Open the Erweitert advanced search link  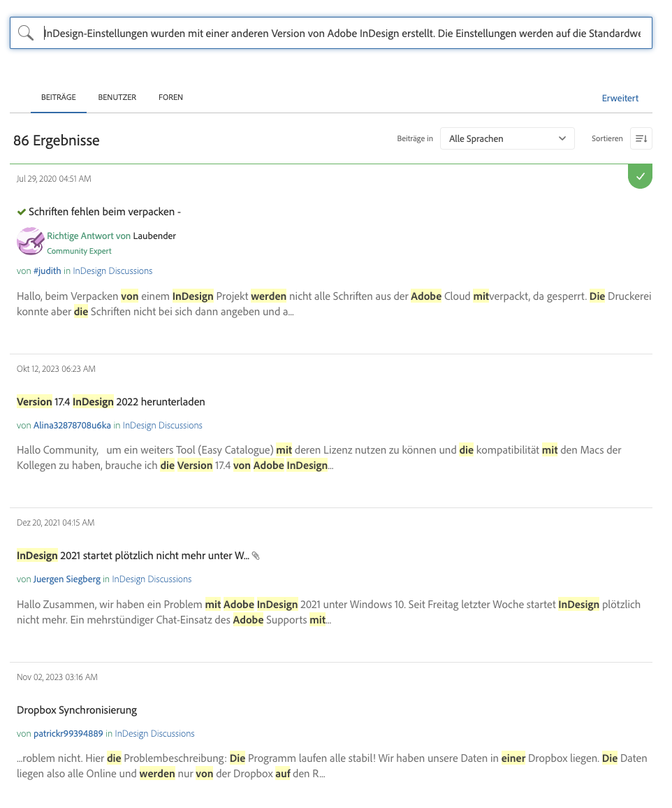(x=620, y=98)
